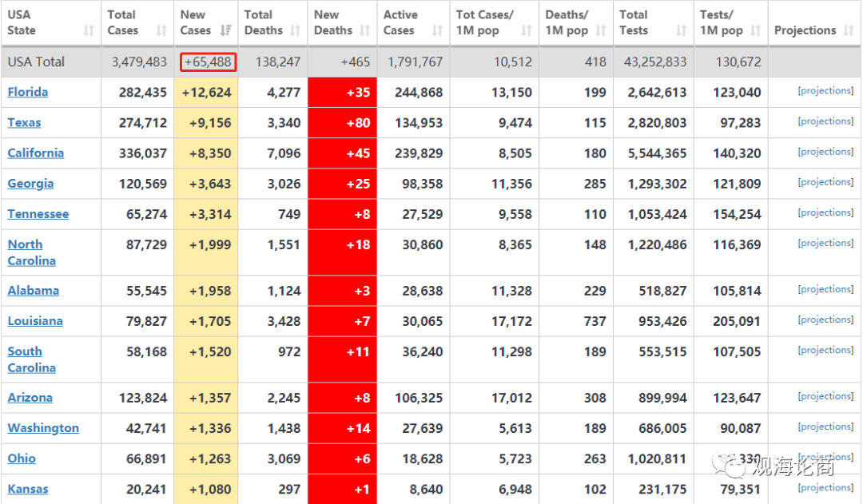View projections for Georgia
The width and height of the screenshot is (863, 504).
click(x=825, y=182)
